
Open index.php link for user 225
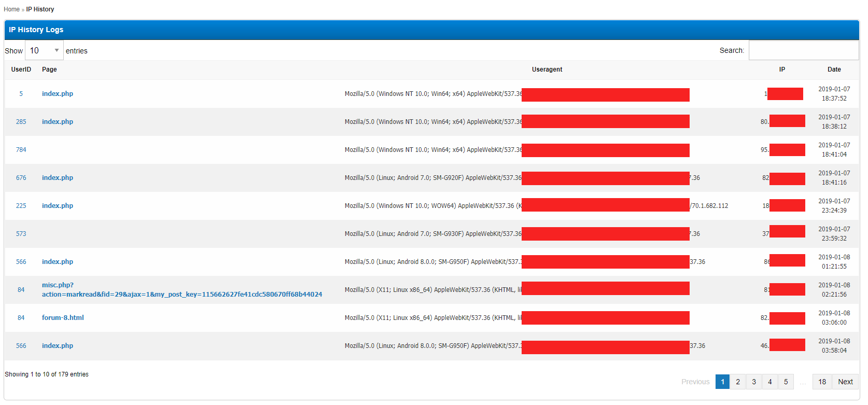pos(58,206)
